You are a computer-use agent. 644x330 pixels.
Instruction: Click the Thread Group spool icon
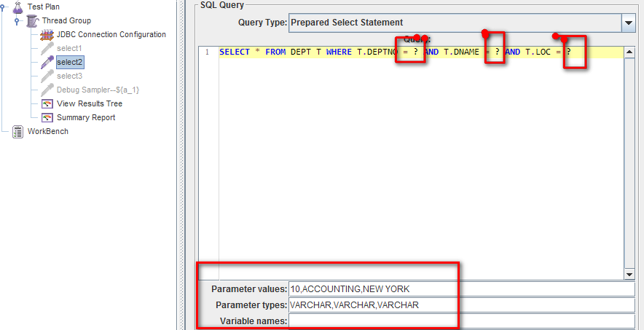[x=32, y=21]
